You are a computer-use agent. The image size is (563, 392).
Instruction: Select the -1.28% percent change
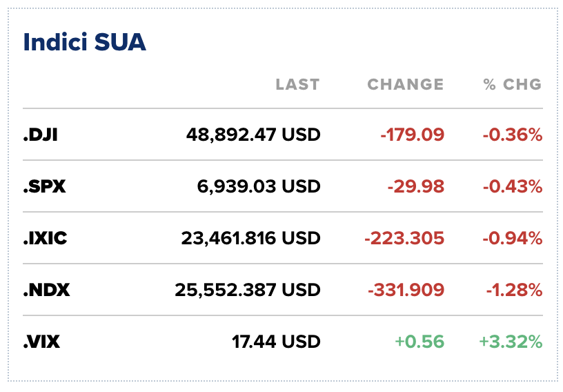click(x=513, y=290)
